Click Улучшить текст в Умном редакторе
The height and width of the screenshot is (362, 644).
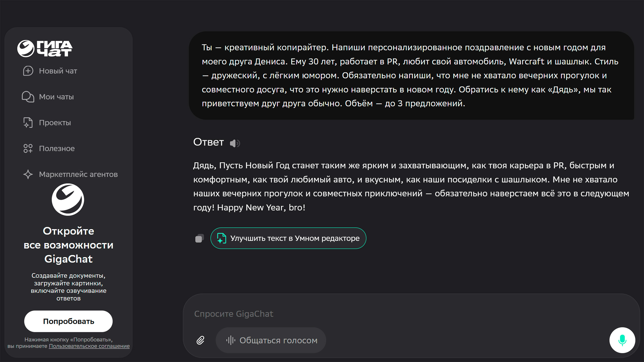[288, 238]
